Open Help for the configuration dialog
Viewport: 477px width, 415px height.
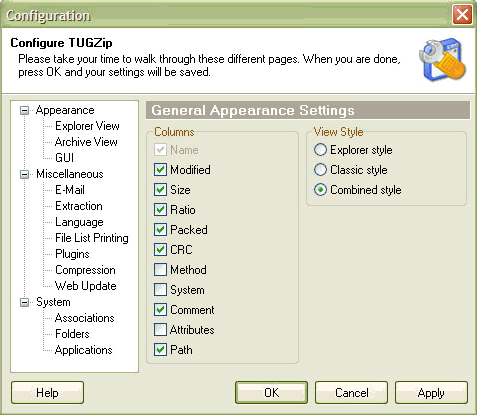(47, 393)
